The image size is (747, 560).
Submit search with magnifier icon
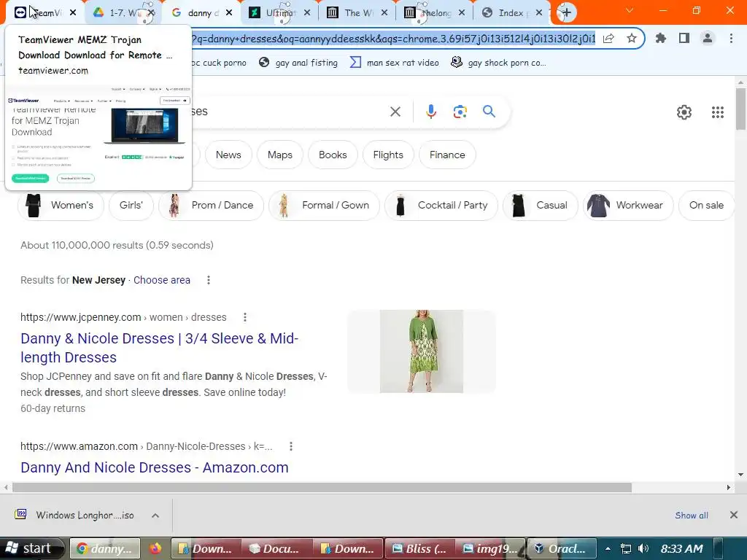click(489, 112)
